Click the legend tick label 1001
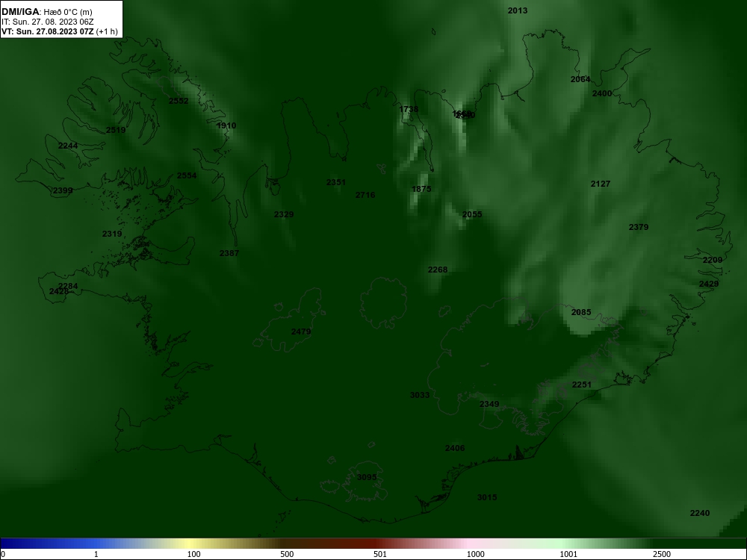Image resolution: width=747 pixels, height=560 pixels. coord(568,554)
